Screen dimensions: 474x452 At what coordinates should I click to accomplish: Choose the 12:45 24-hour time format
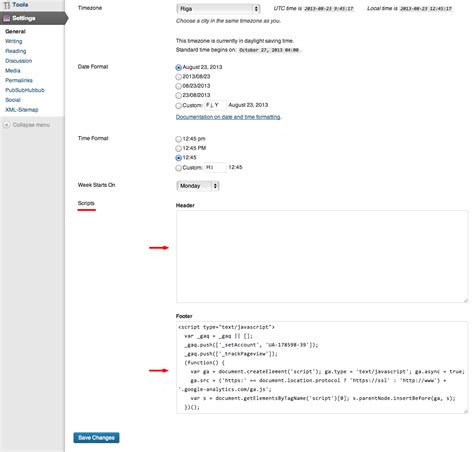point(178,158)
